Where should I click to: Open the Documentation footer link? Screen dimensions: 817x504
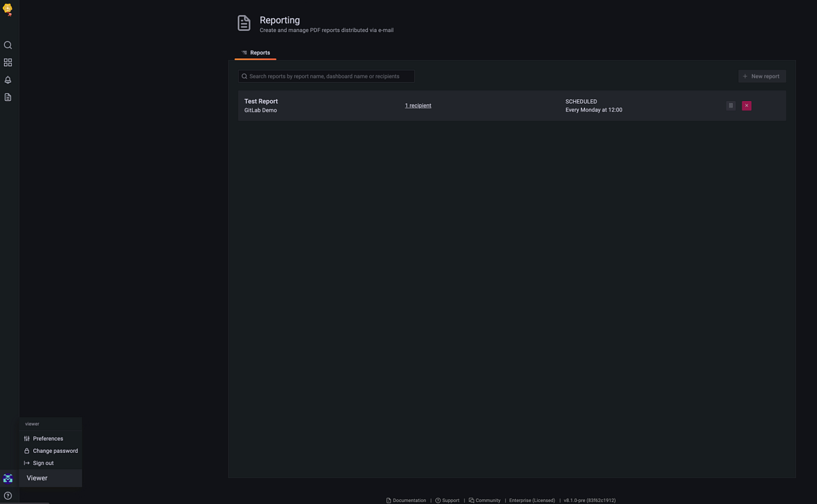(x=406, y=500)
